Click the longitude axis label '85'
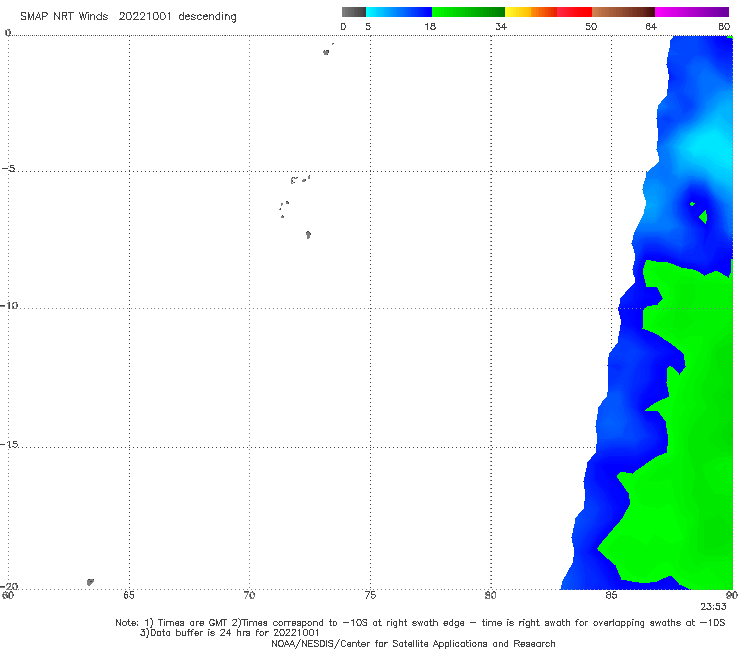 [611, 595]
